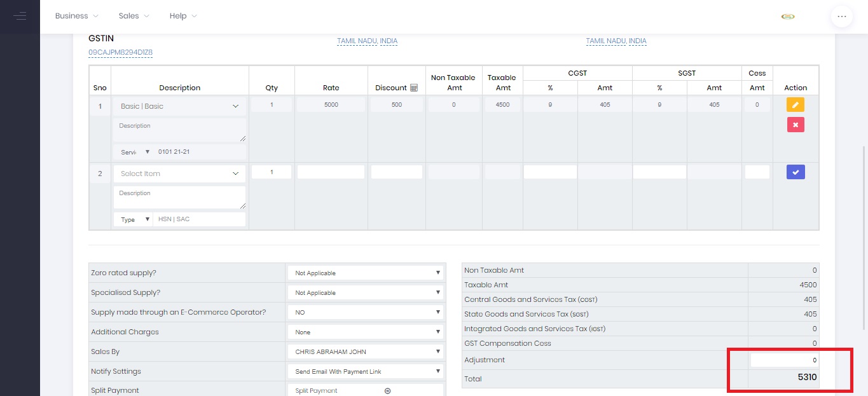Expand the Select Item dropdown in row 2
Screen dimensions: 868x396
(x=179, y=174)
